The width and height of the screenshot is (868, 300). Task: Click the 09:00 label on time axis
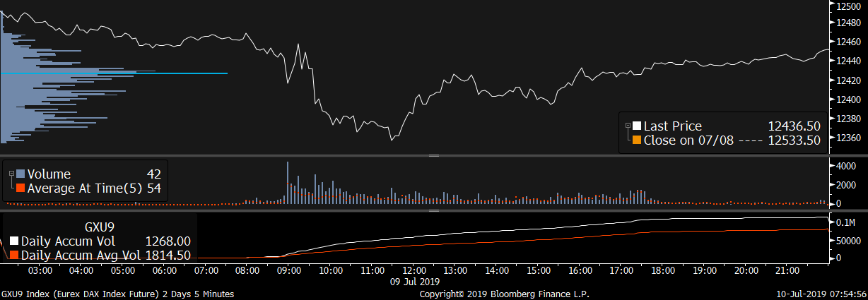(x=289, y=271)
